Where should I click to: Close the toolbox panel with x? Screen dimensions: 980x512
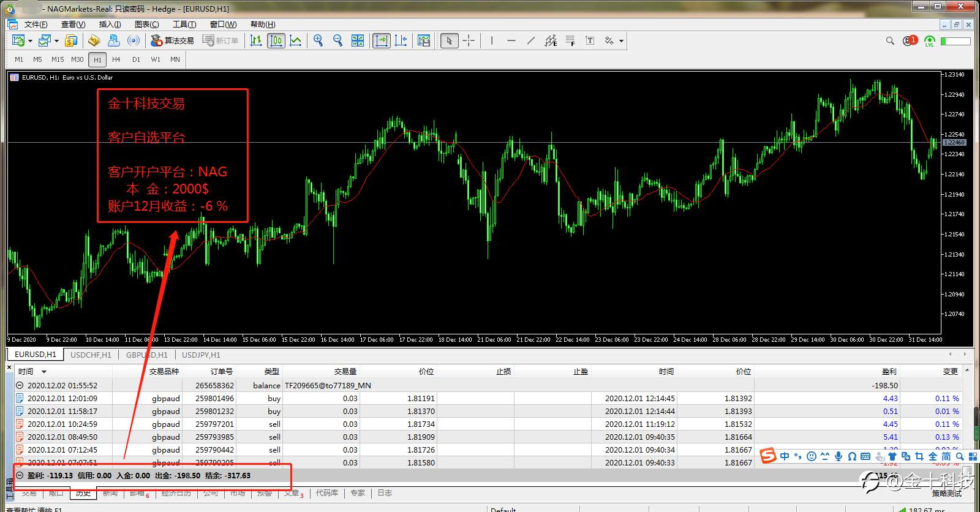point(9,367)
